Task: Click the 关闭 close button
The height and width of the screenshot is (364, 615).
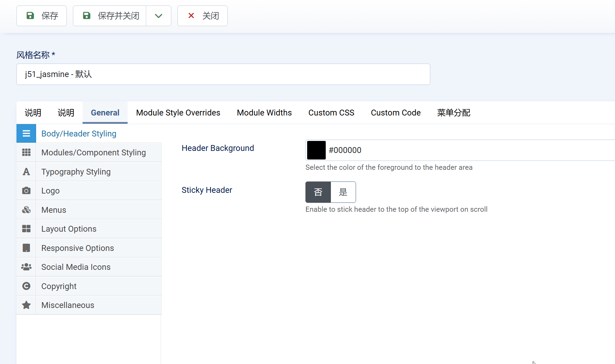Action: coord(203,16)
